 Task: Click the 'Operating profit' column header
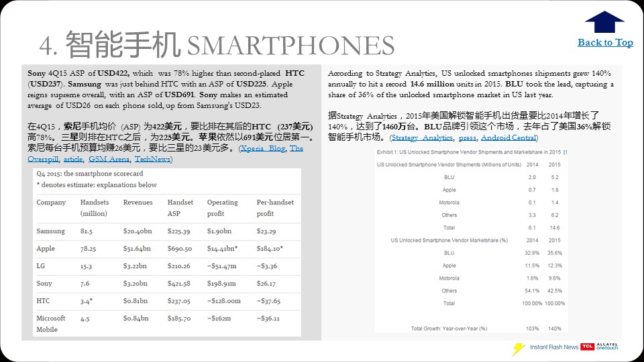click(x=222, y=208)
